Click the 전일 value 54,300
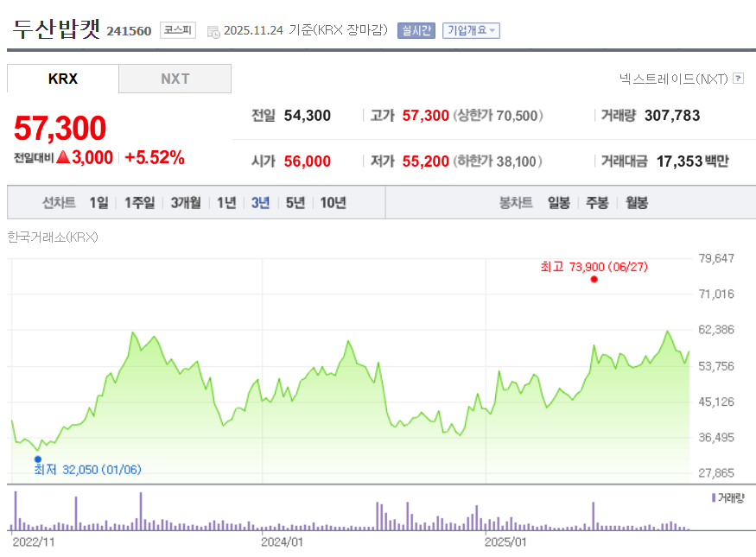The width and height of the screenshot is (756, 557). (x=307, y=116)
